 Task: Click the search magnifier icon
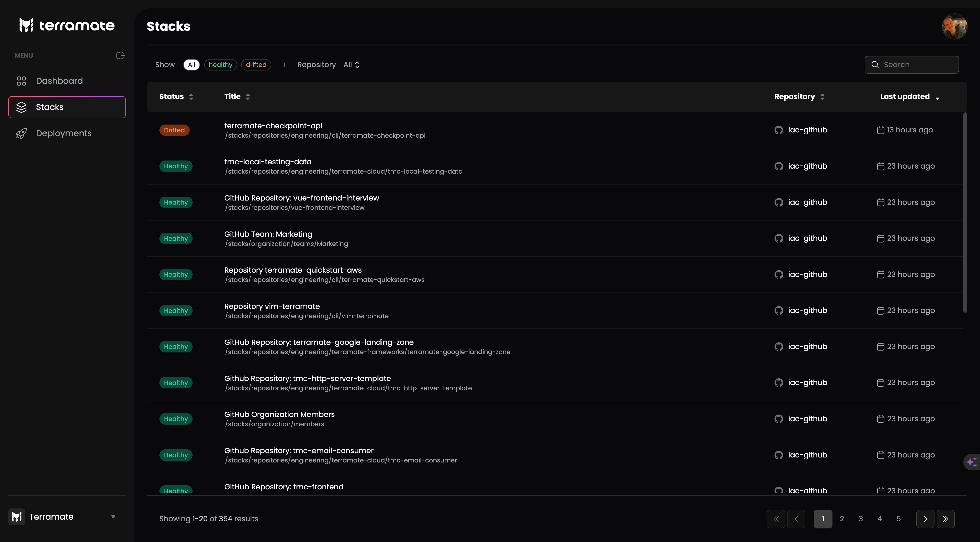click(875, 65)
